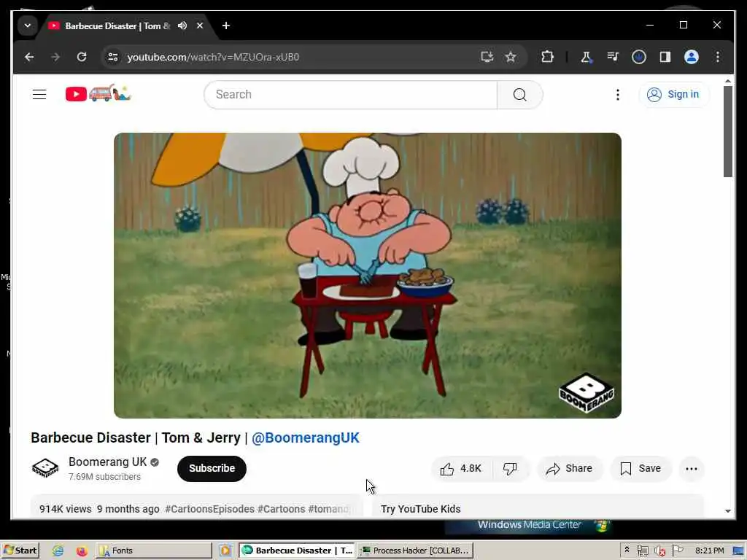Viewport: 747px width, 560px height.
Task: Open Chrome Labs flask icon
Action: (586, 57)
